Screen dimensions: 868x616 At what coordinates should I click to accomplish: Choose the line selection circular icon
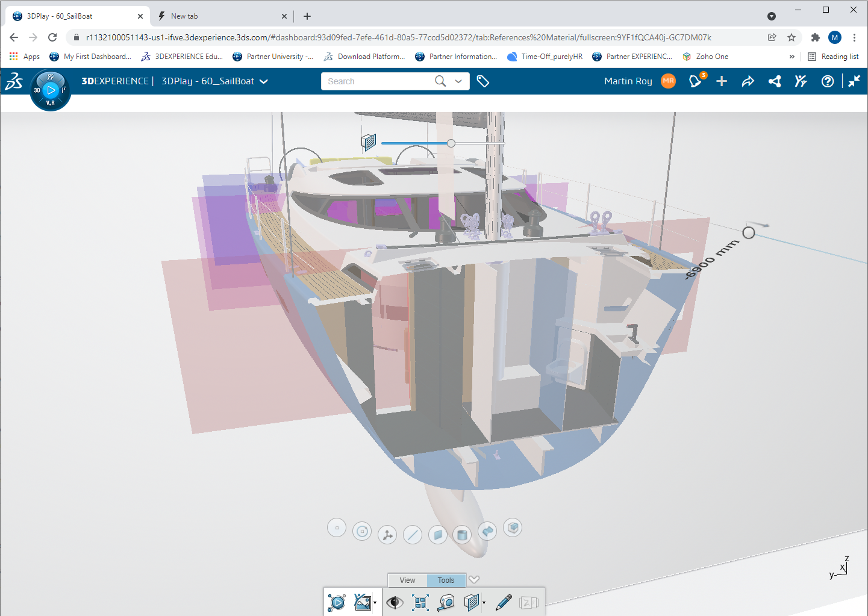click(x=413, y=534)
